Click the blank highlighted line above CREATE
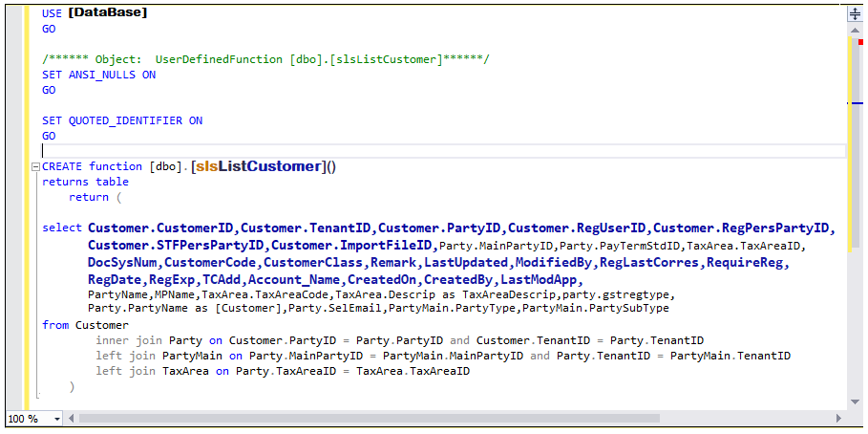Screen dimensions: 868x434 pos(443,151)
